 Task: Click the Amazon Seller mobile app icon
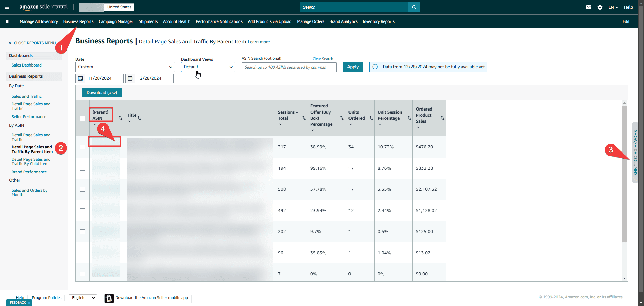(109, 298)
